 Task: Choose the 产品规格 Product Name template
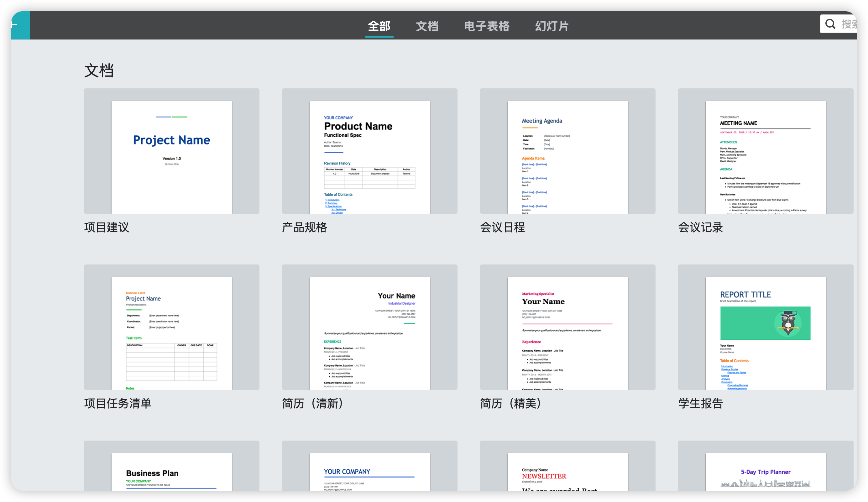[x=369, y=151]
